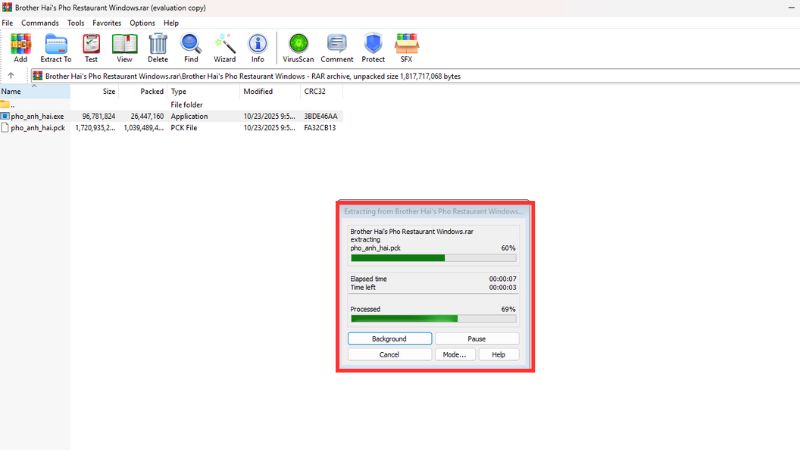Pause the extraction
The width and height of the screenshot is (800, 450).
click(476, 339)
